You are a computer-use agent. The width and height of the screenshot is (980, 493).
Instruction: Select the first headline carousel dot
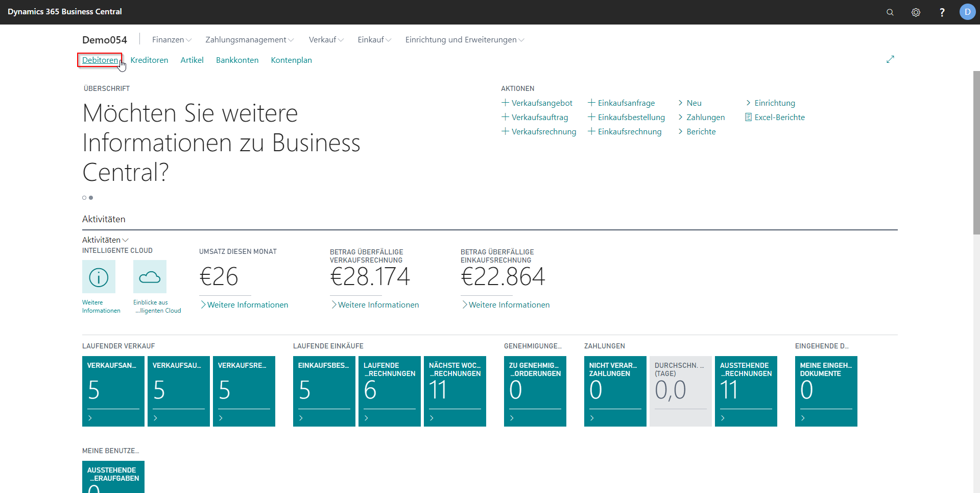click(x=84, y=198)
